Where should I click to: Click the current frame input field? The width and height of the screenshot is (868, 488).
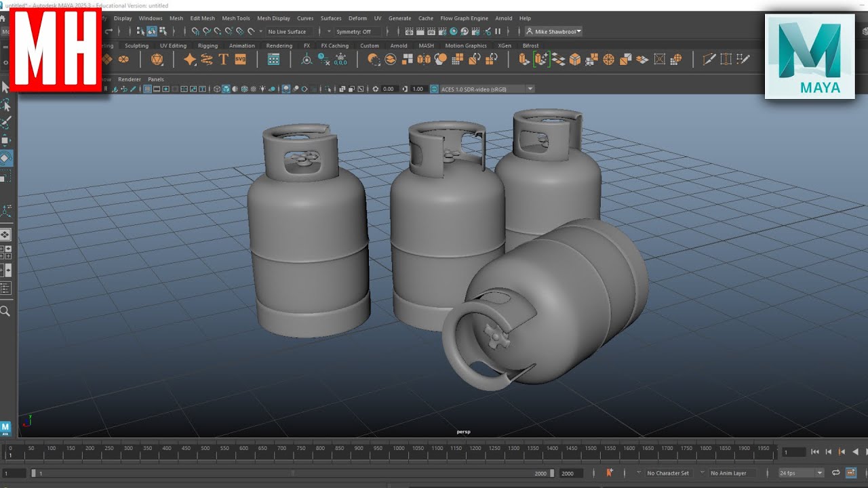click(793, 452)
